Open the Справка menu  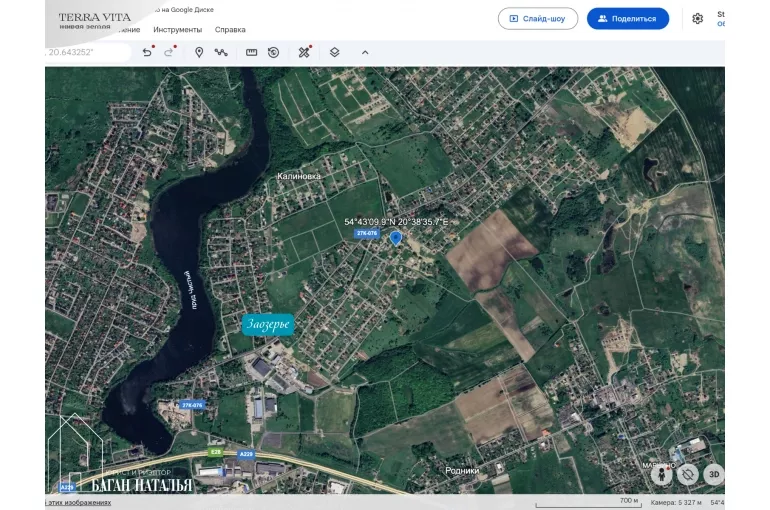tap(230, 30)
